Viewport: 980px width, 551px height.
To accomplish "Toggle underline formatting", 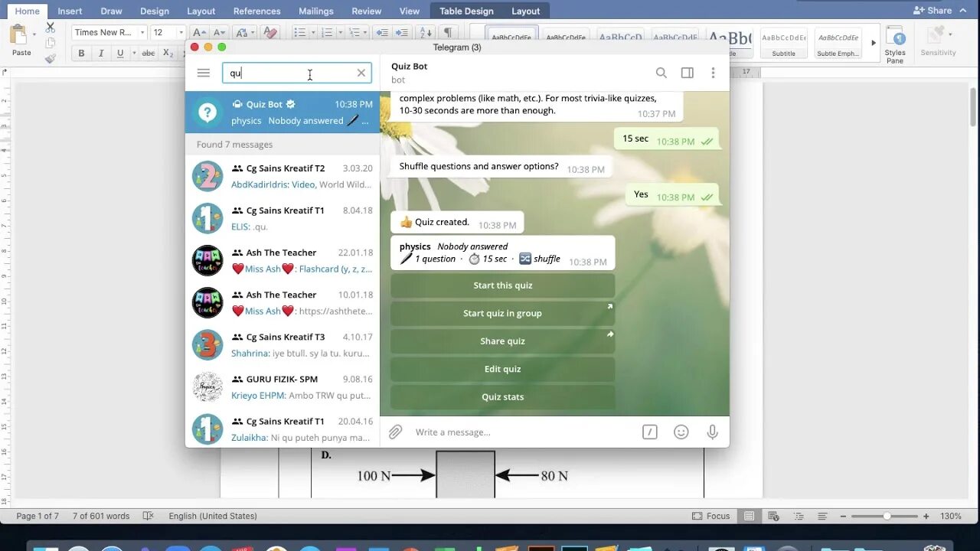I will coord(119,53).
